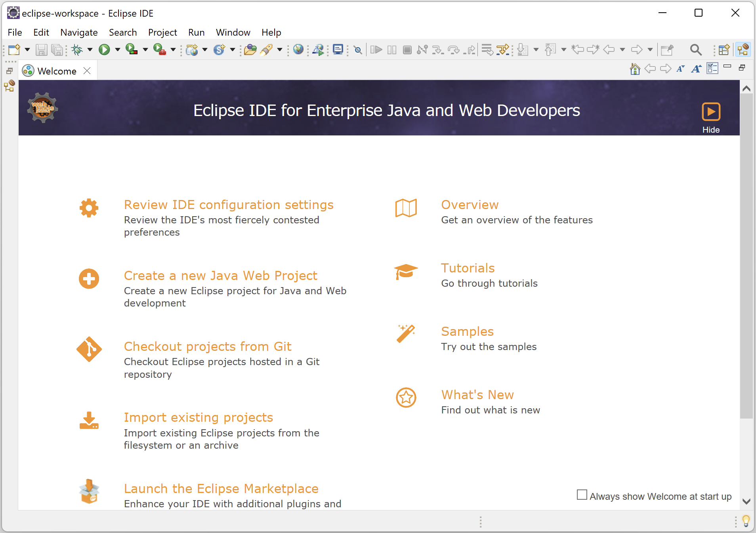The width and height of the screenshot is (756, 533).
Task: Click the Save All toolbar icon
Action: point(57,50)
